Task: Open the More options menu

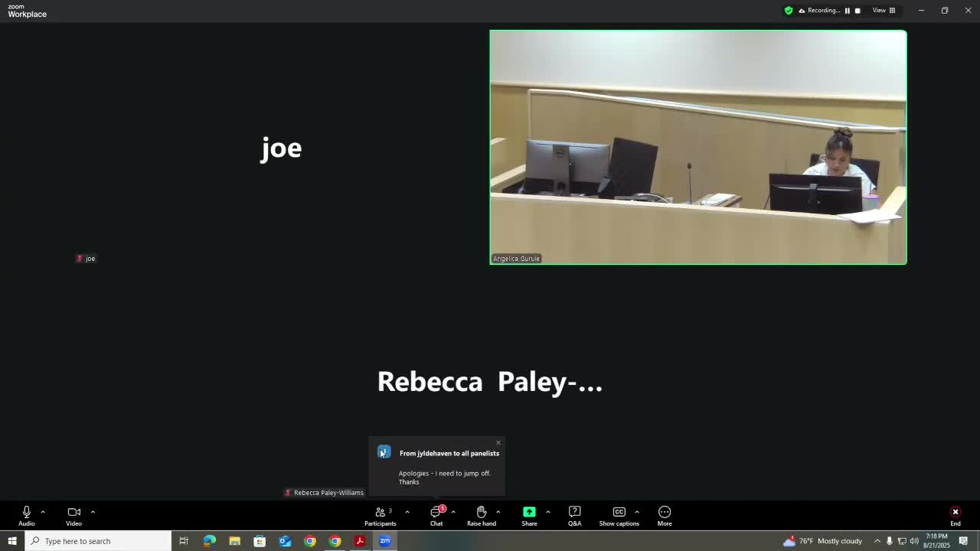Action: tap(665, 516)
